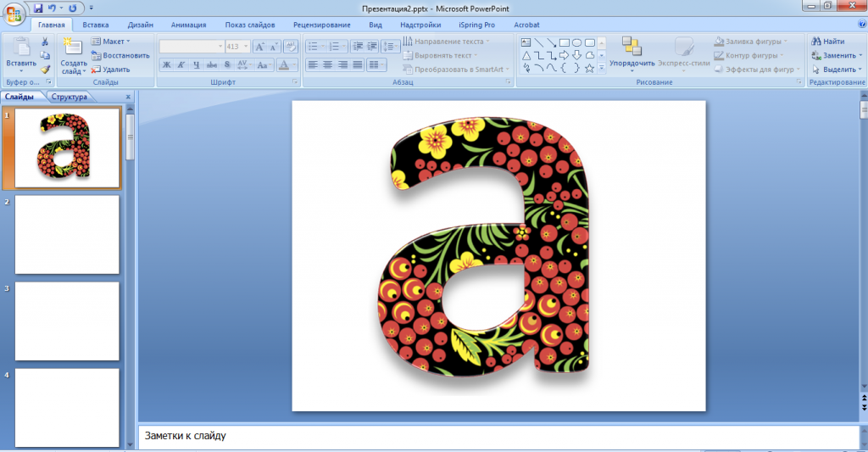Copy selection using the copy icon
Image resolution: width=868 pixels, height=452 pixels.
[x=45, y=55]
